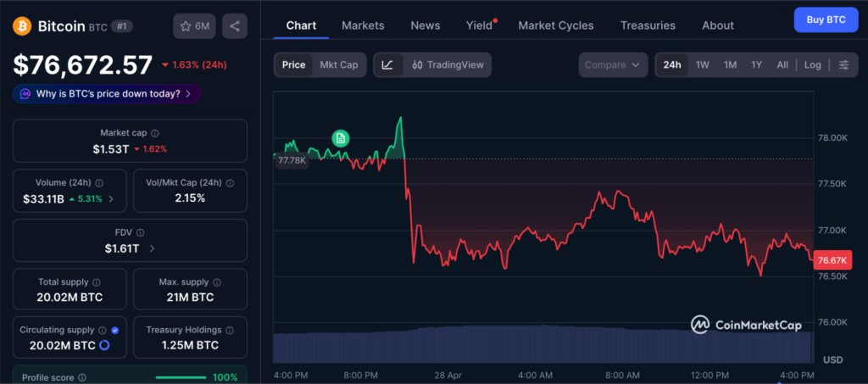This screenshot has height=384, width=868.
Task: Open the Compare dropdown
Action: click(x=614, y=65)
